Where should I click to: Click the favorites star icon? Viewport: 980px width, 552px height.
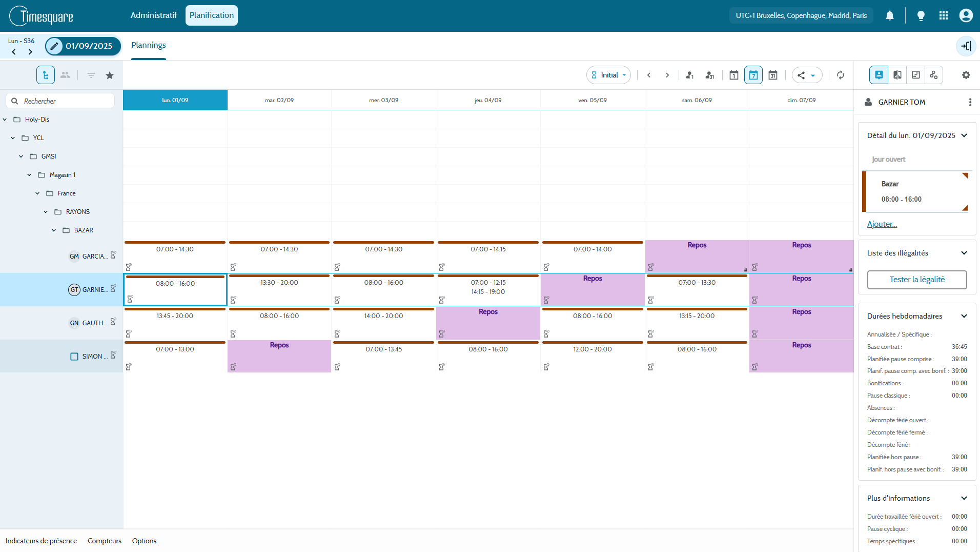(x=110, y=75)
